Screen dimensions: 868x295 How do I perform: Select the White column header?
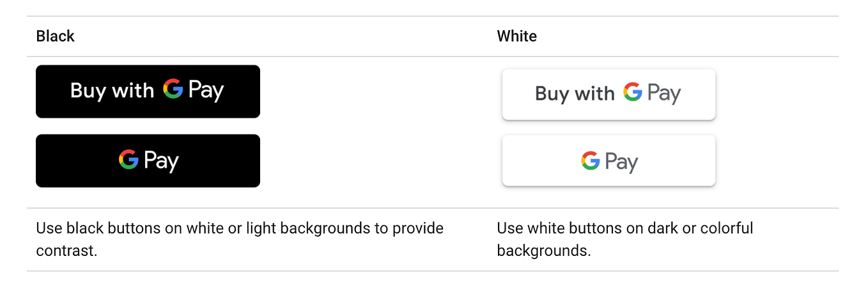516,36
